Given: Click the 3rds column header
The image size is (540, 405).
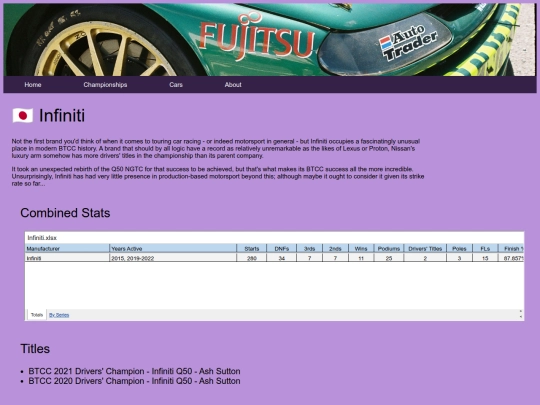Looking at the screenshot, I should coord(309,248).
